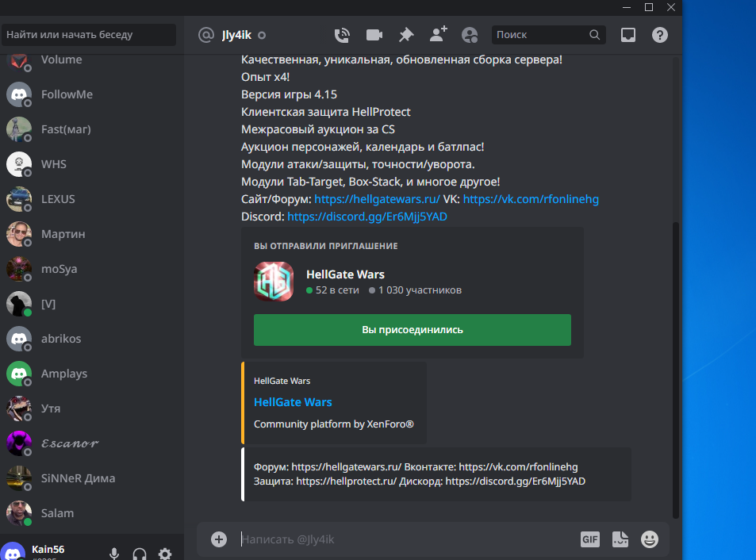Click the 'Опыт х4!' line
Image resolution: width=756 pixels, height=560 pixels.
tap(265, 77)
